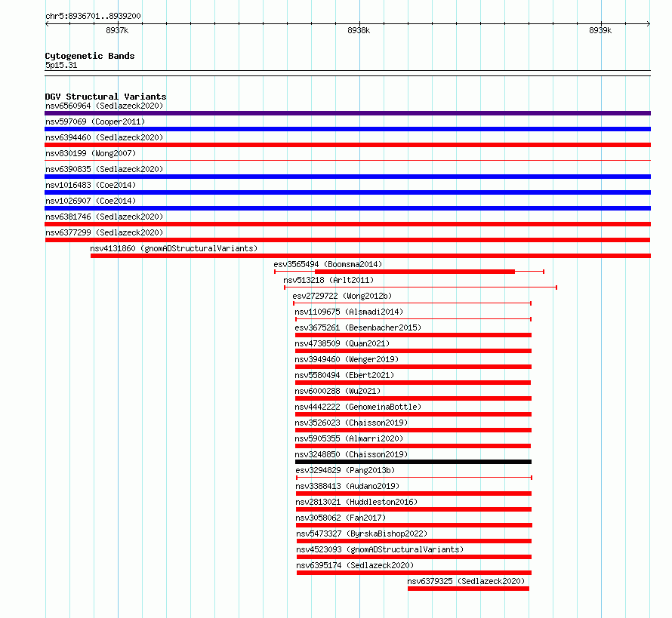The width and height of the screenshot is (672, 618).
Task: Select the red bar under nsv6395174
Action: [414, 573]
